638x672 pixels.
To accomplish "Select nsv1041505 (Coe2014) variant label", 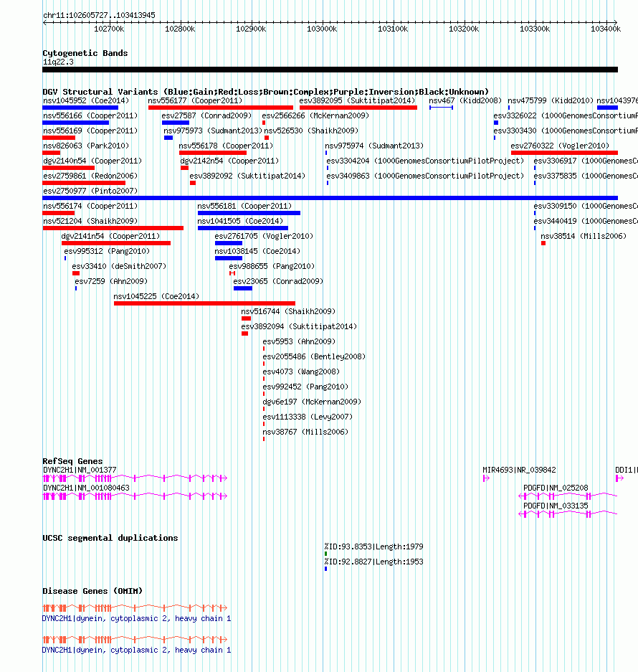I will coord(240,221).
